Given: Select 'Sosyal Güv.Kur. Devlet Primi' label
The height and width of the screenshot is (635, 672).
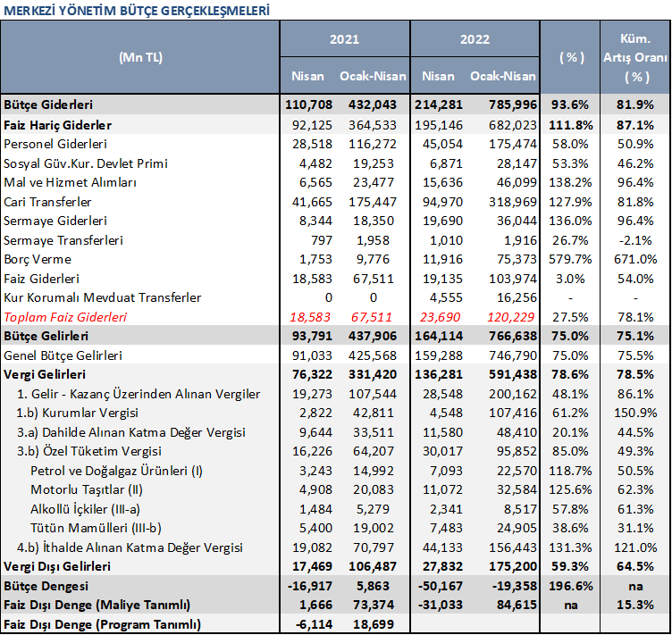Looking at the screenshot, I should coord(86,163).
